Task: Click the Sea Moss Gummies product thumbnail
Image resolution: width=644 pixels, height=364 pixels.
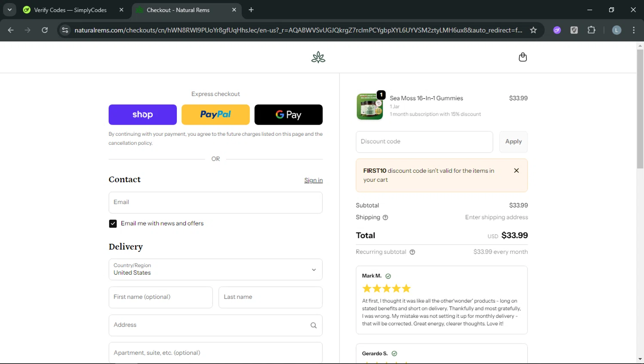Action: 370,106
